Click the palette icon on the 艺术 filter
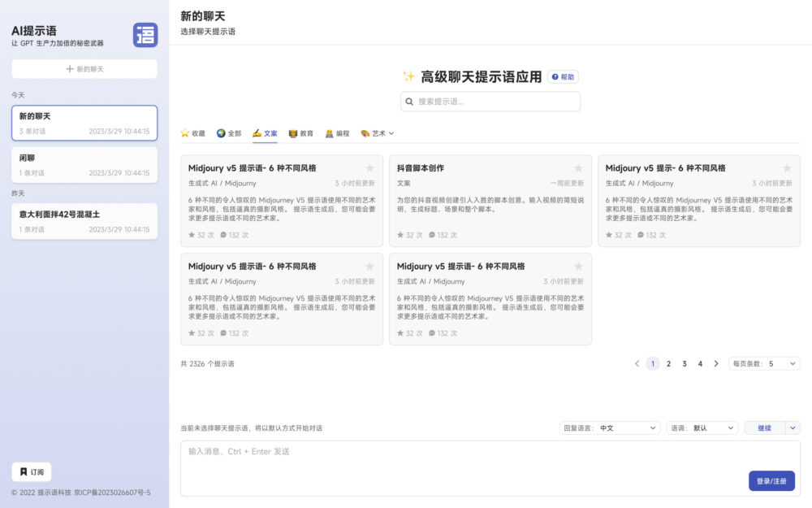 click(x=367, y=132)
